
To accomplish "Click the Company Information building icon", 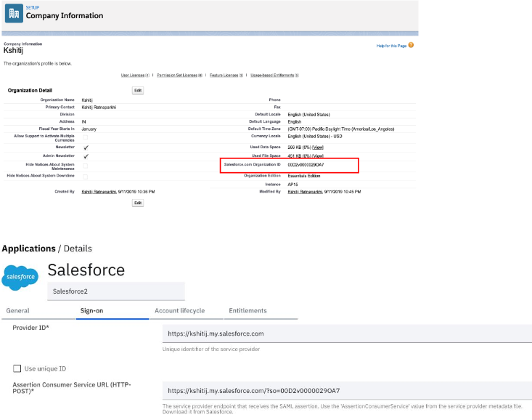I will (14, 13).
